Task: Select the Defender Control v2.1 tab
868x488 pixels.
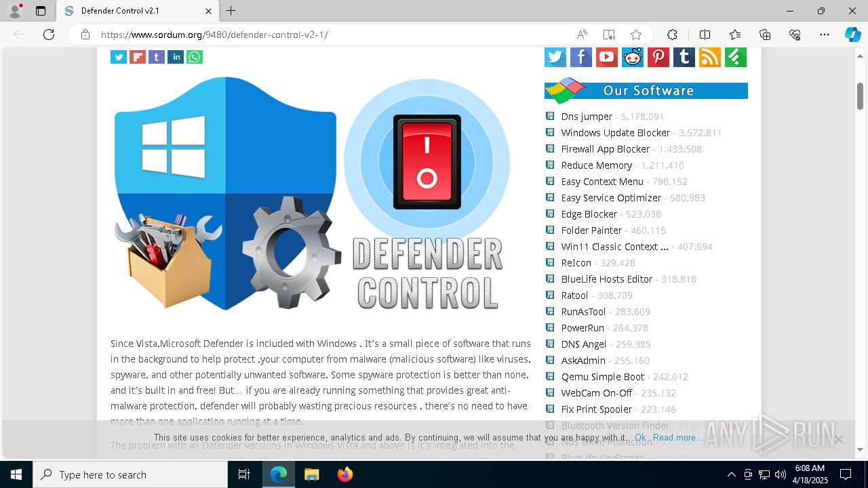Action: (137, 11)
